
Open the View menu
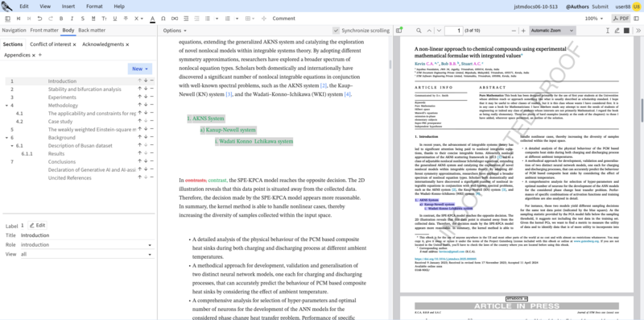(x=45, y=6)
